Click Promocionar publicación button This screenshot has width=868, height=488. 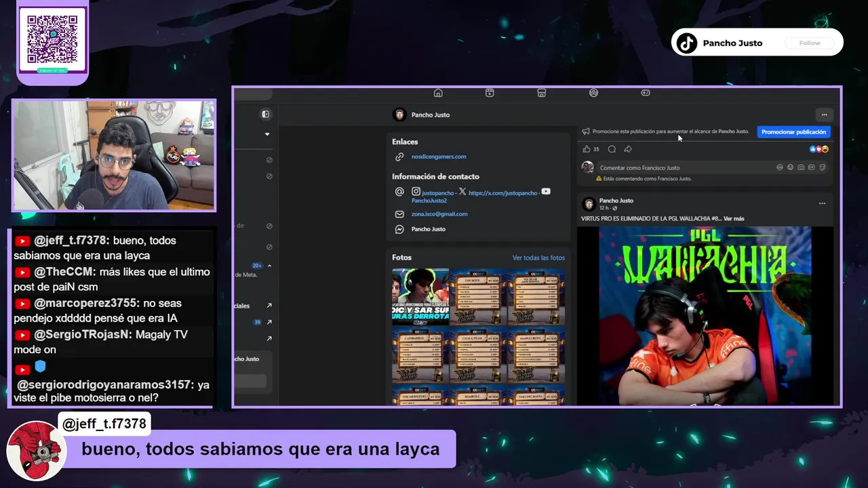793,131
